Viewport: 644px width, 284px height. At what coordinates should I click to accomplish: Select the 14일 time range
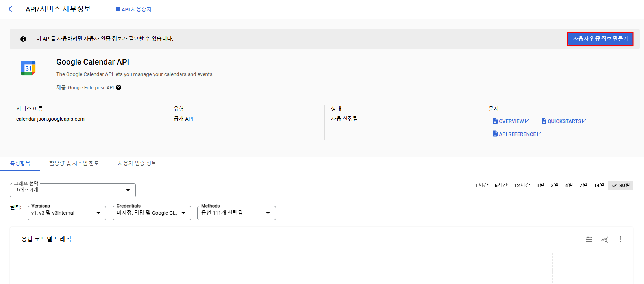coord(599,185)
